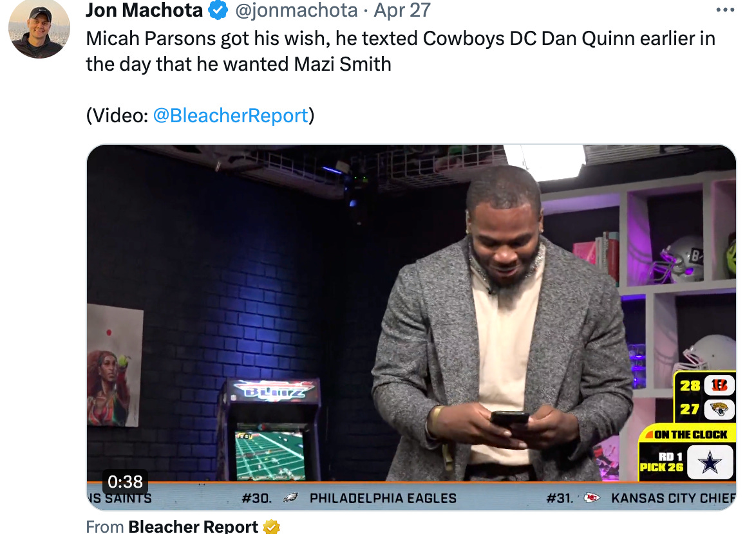The image size is (756, 534).
Task: Play the embedded Bleacher Report video
Action: [411, 327]
